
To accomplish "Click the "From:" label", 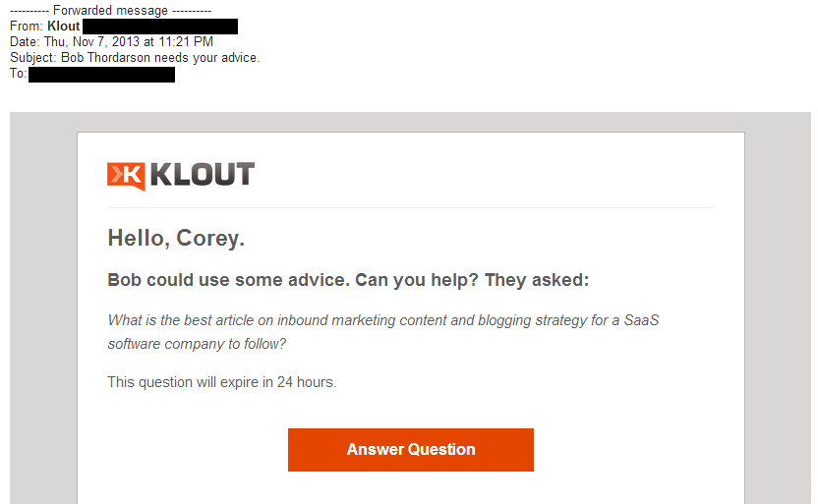I will (27, 27).
